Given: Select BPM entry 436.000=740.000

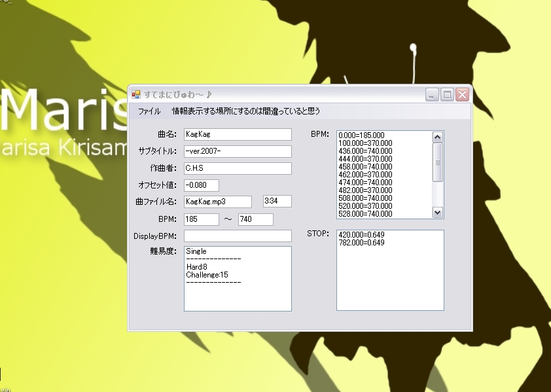Looking at the screenshot, I should tap(365, 151).
